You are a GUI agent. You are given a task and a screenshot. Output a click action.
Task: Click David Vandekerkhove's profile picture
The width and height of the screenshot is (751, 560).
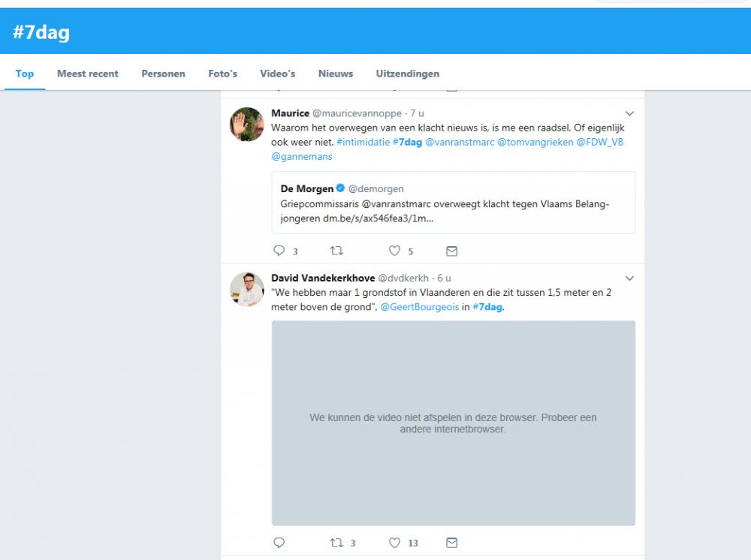pos(246,289)
